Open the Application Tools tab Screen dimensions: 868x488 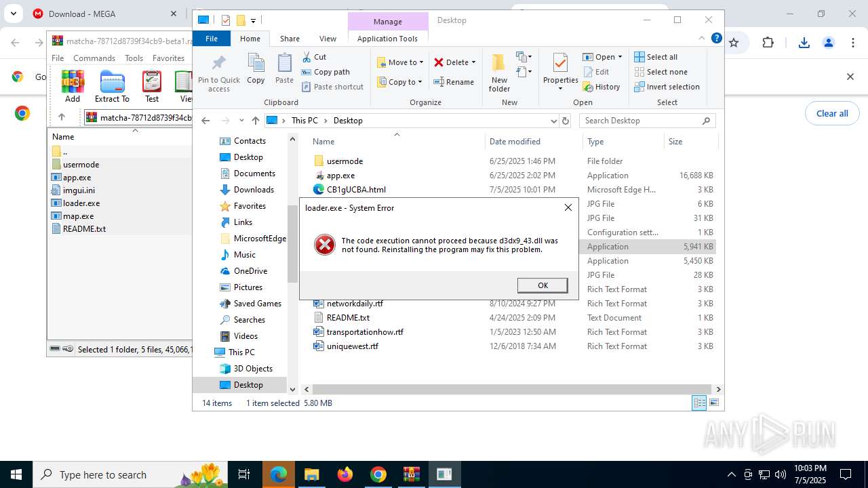click(387, 39)
